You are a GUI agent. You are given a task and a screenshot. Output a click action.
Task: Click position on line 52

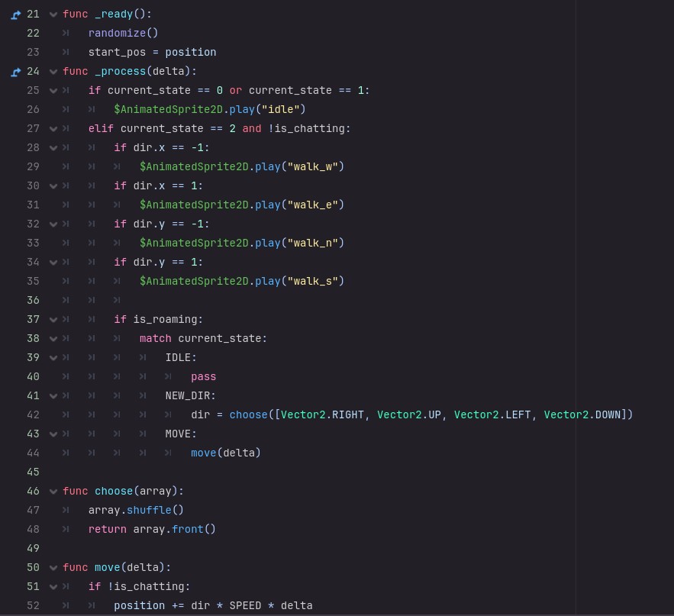click(139, 605)
